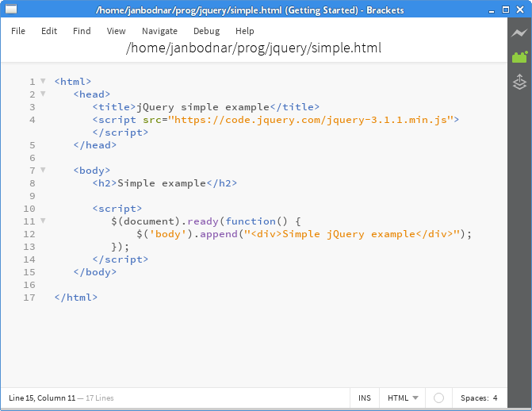Image resolution: width=532 pixels, height=411 pixels.
Task: Collapse the html tag on line 1
Action: [43, 81]
